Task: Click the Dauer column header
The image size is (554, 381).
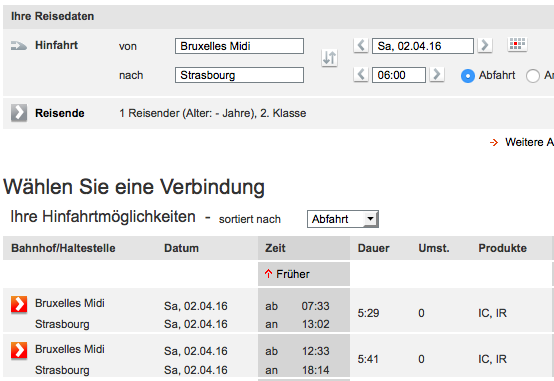Action: [373, 248]
